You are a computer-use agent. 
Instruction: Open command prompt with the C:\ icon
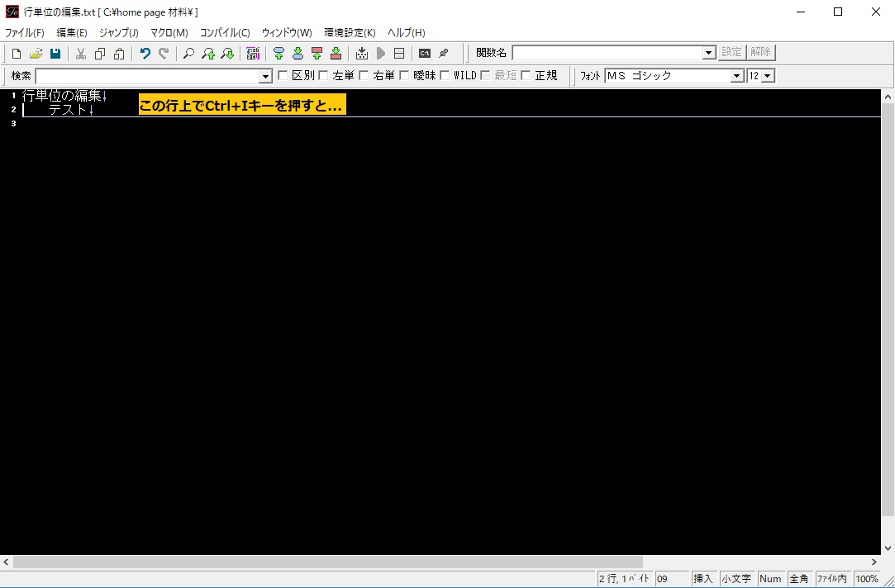pos(424,54)
